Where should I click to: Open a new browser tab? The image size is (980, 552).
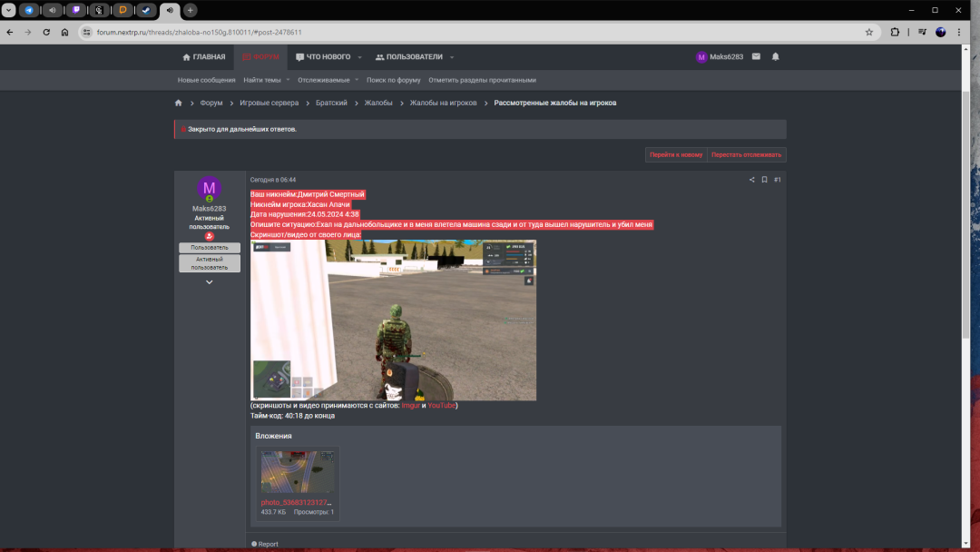pos(191,10)
